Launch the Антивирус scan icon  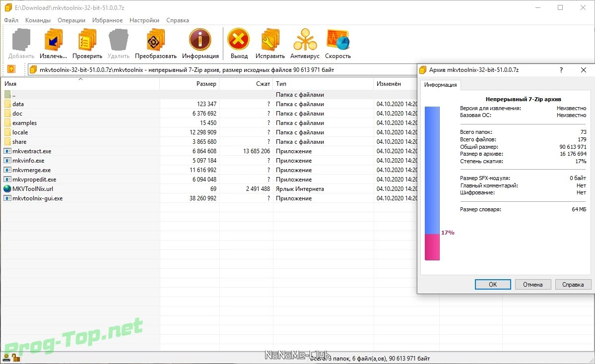pyautogui.click(x=305, y=40)
